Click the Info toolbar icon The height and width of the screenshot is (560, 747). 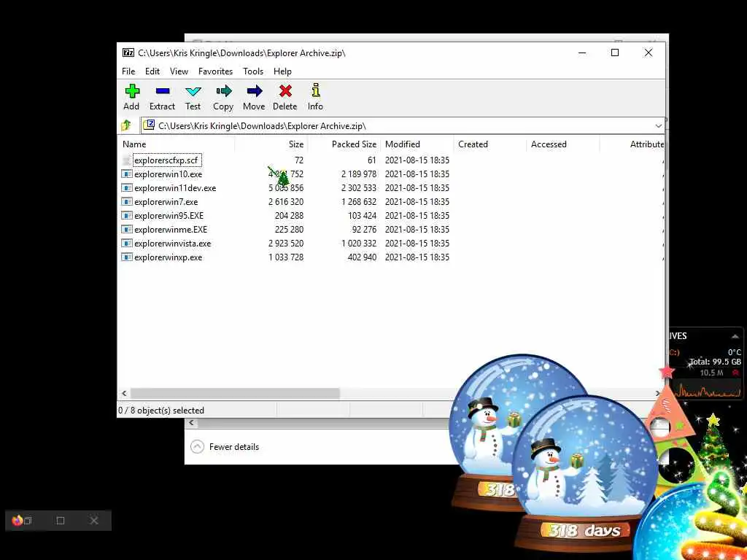(315, 90)
